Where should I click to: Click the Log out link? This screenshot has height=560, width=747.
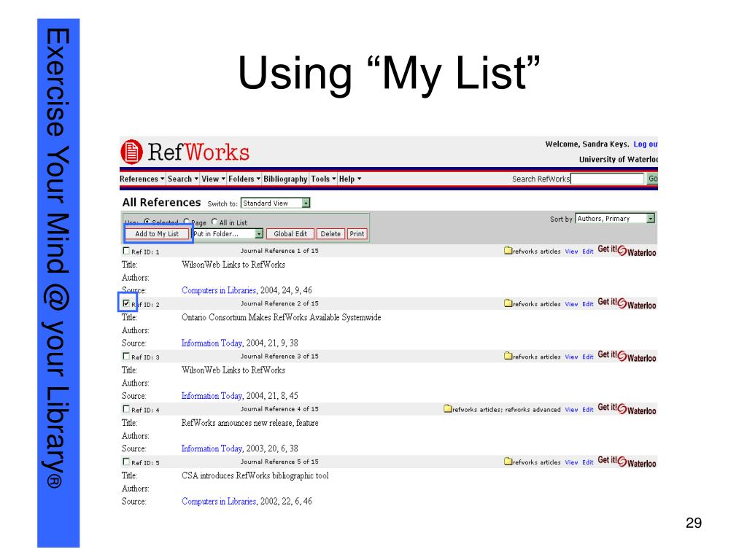point(646,144)
